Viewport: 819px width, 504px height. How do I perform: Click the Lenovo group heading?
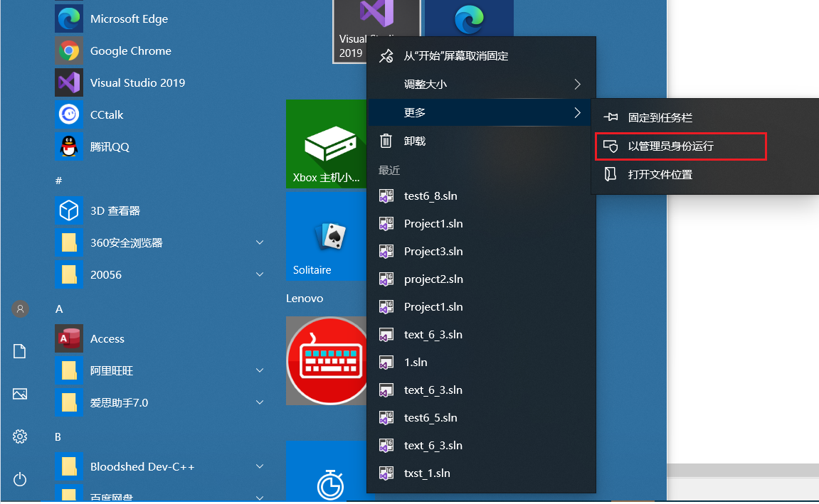305,299
